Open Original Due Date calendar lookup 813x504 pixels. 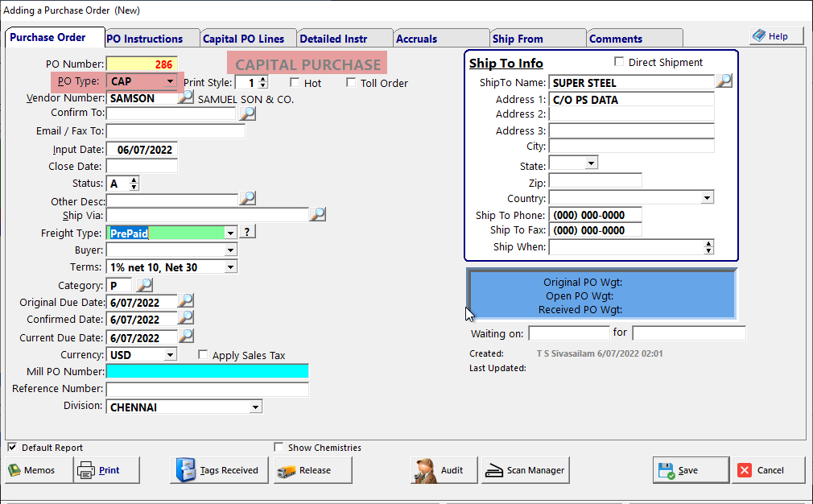[186, 301]
